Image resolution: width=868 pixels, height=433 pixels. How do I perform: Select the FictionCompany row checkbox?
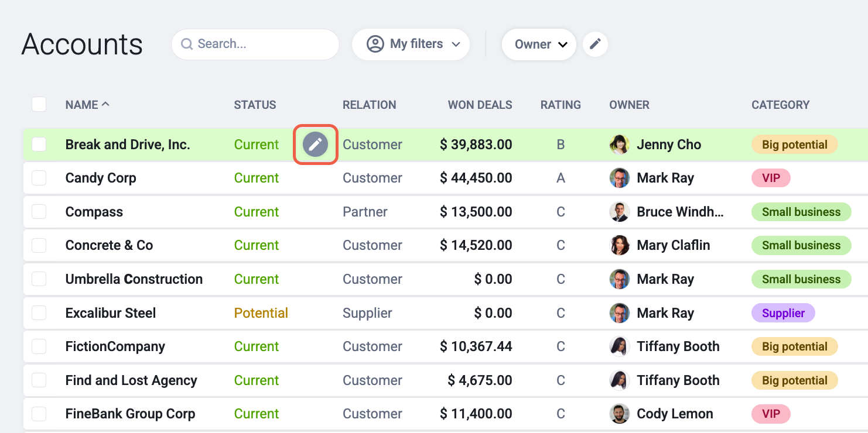(x=39, y=346)
